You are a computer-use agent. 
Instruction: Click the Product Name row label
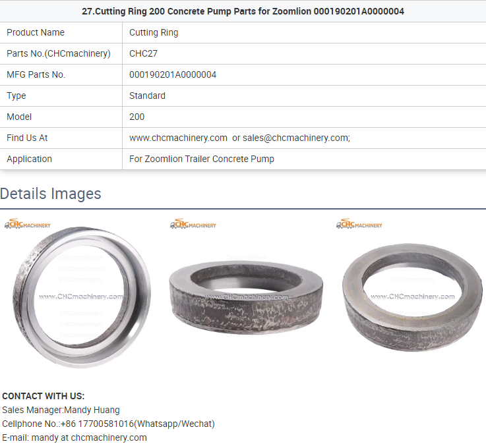tap(36, 32)
